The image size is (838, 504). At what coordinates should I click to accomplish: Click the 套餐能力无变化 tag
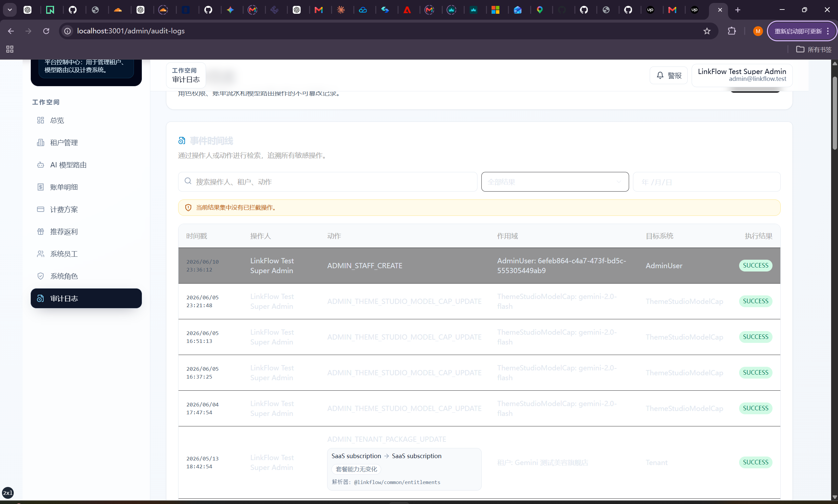(x=356, y=469)
